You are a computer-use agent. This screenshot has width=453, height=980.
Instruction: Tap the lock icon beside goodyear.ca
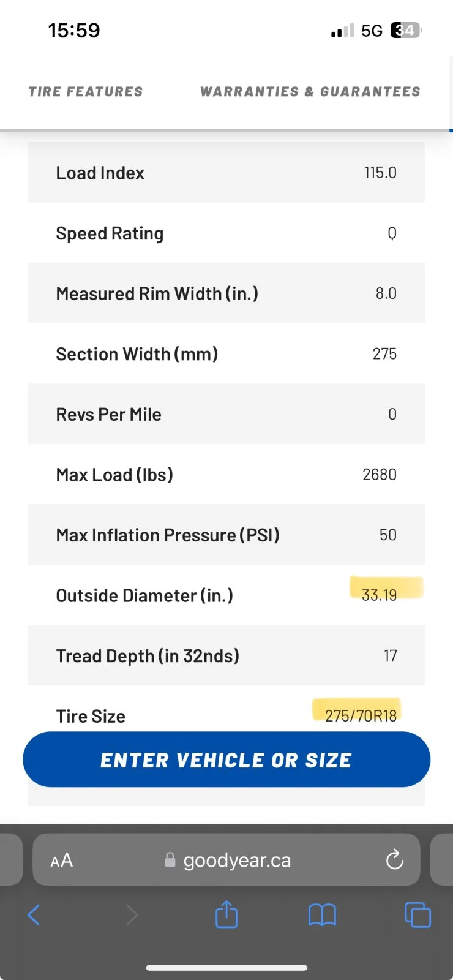[170, 860]
